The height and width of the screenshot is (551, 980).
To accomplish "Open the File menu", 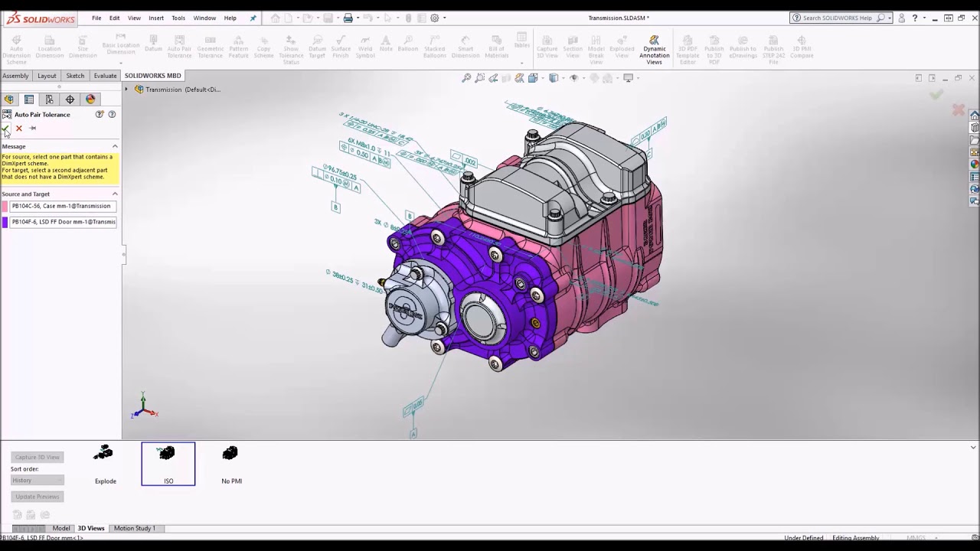I will pyautogui.click(x=96, y=18).
